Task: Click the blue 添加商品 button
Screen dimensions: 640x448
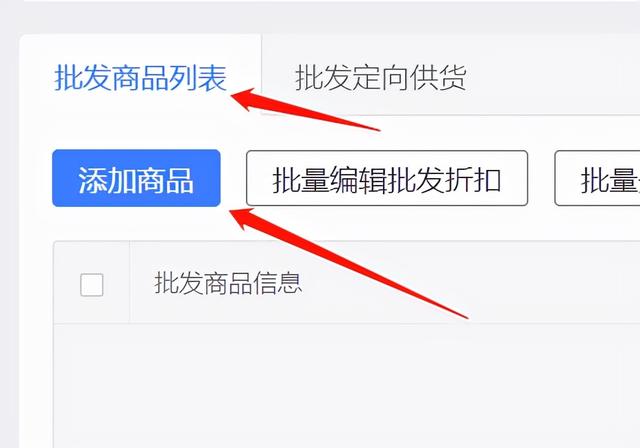Action: [x=136, y=178]
